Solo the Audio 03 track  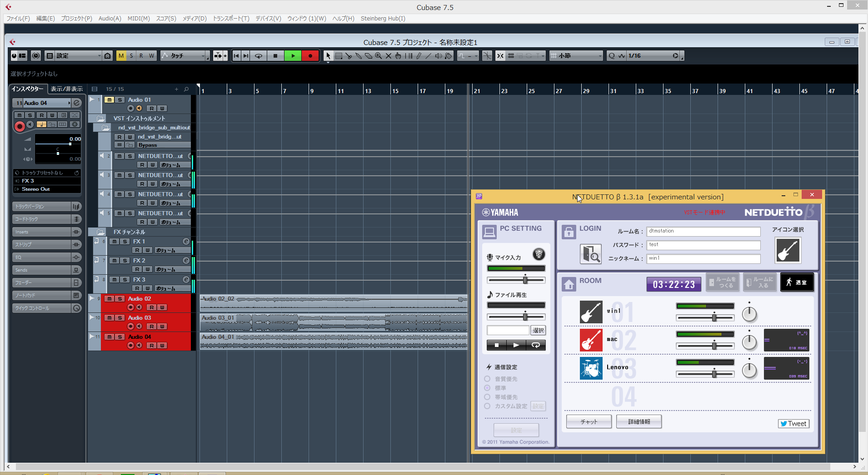tap(120, 318)
